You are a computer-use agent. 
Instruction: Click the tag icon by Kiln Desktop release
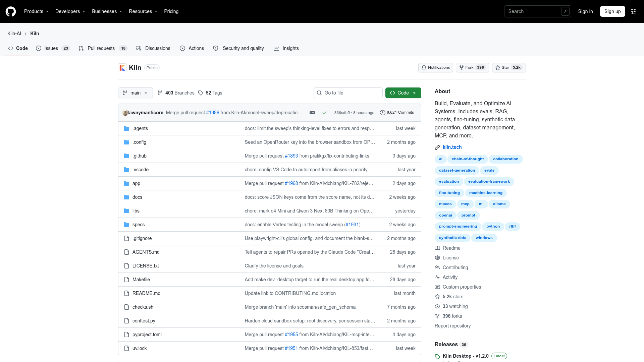437,357
